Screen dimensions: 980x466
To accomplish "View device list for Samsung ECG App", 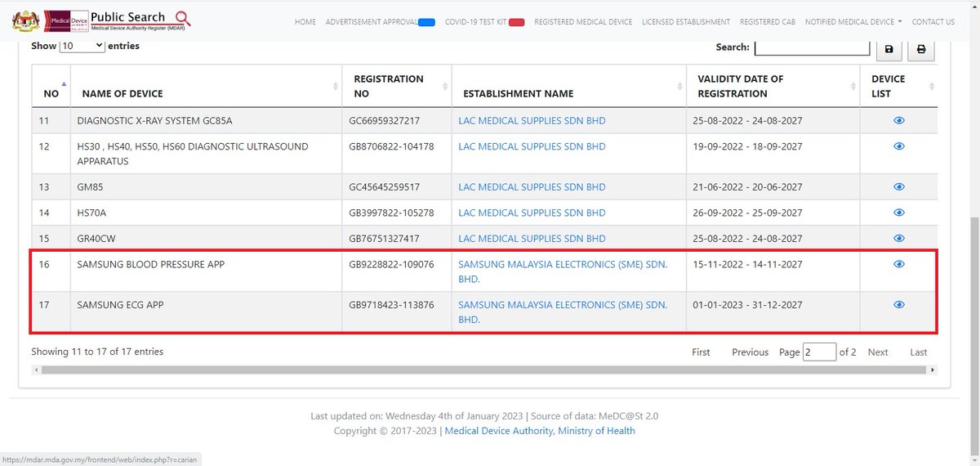I will pos(899,304).
